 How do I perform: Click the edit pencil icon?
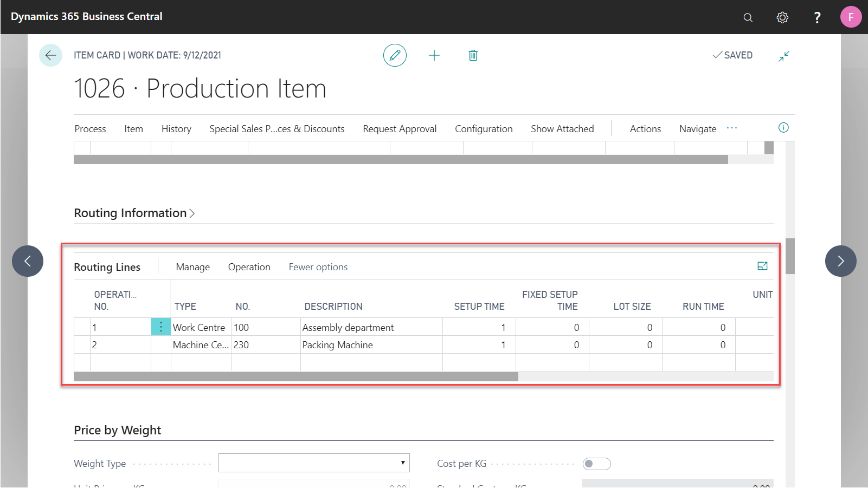click(x=395, y=55)
